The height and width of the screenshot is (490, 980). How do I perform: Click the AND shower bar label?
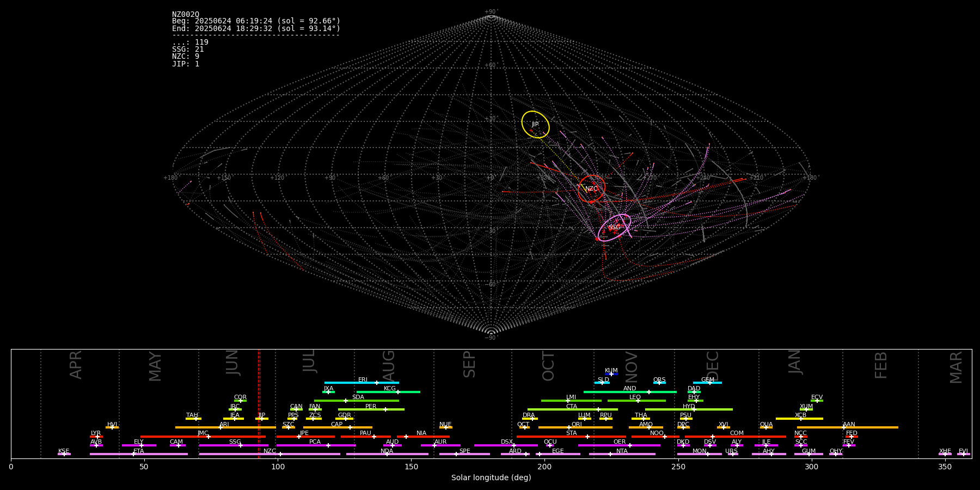pos(630,389)
